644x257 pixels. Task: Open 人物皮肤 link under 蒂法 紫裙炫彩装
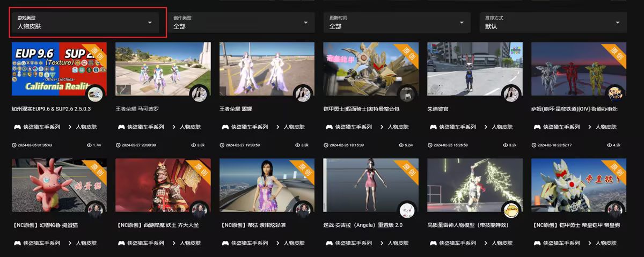[294, 243]
